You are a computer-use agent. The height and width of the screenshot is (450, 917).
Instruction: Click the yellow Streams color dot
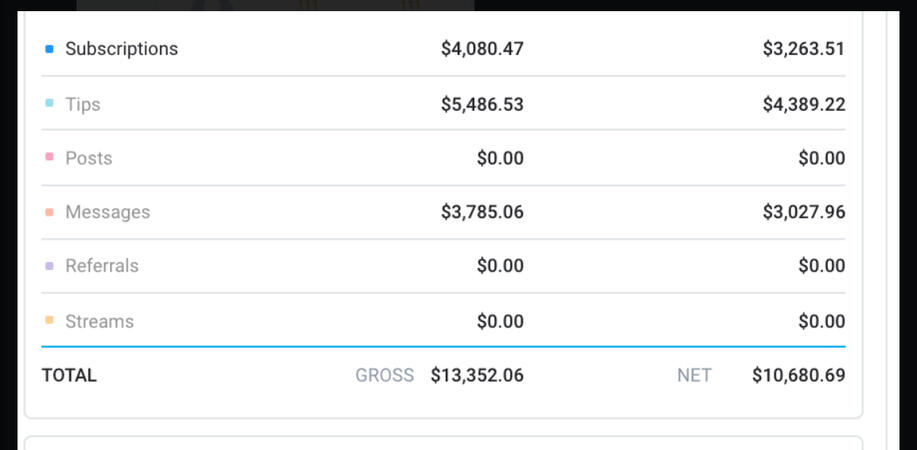tap(49, 321)
